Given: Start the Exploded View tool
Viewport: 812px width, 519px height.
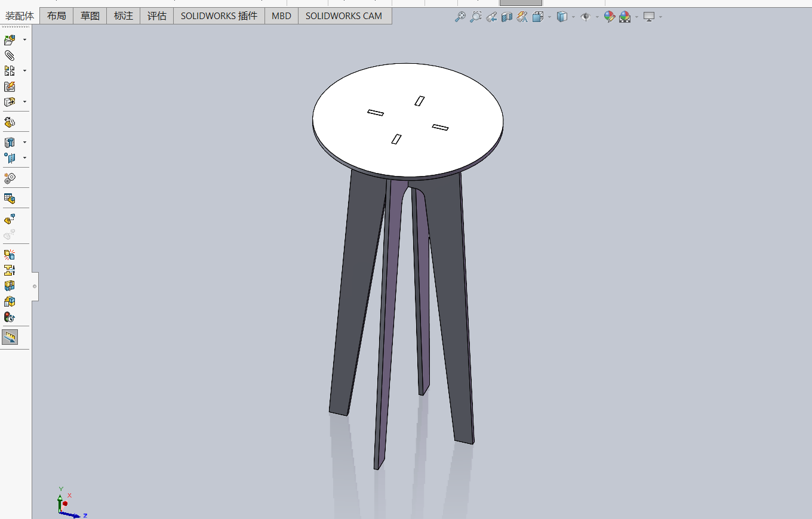Looking at the screenshot, I should tap(10, 219).
